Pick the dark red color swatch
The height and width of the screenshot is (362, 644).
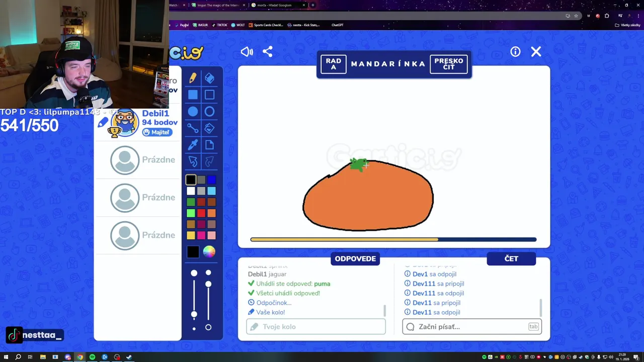click(201, 202)
